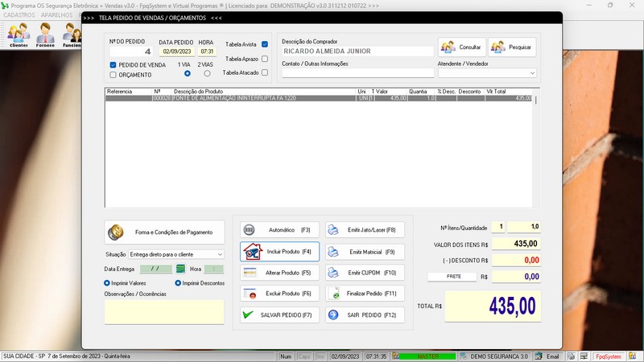Select 1 VIA radio button

point(188,73)
